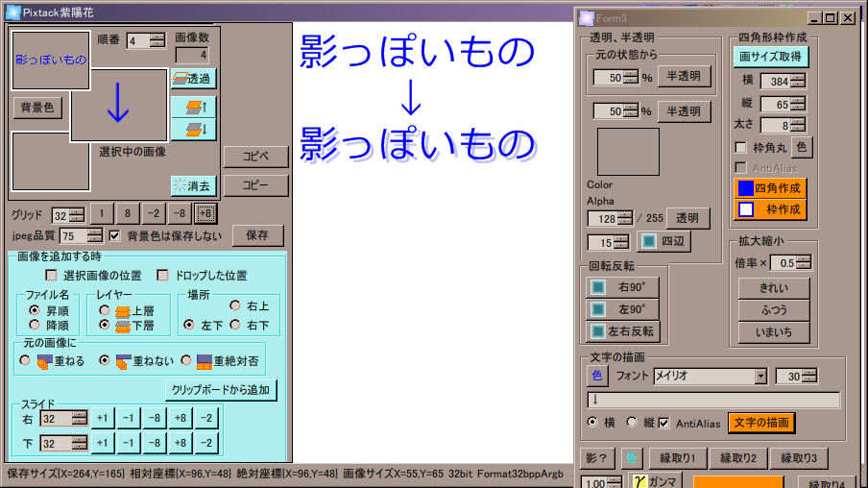The width and height of the screenshot is (868, 488).
Task: Select 縦 text direction radio button
Action: (632, 422)
